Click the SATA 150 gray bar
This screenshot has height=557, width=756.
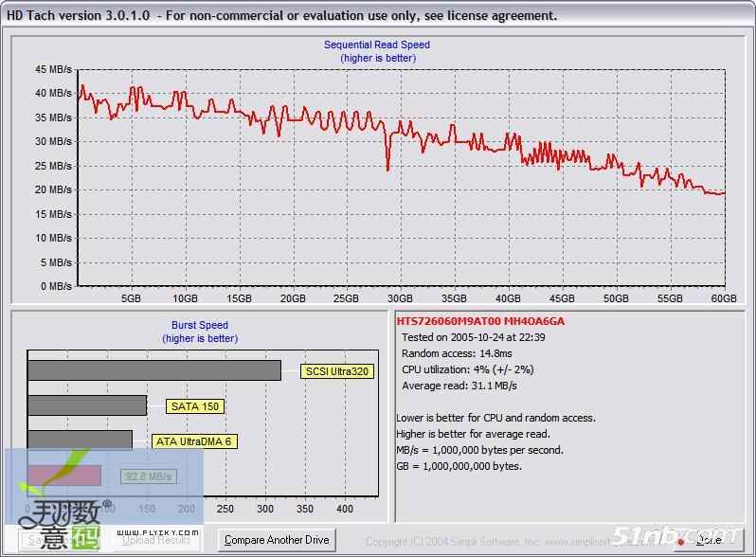tap(87, 405)
